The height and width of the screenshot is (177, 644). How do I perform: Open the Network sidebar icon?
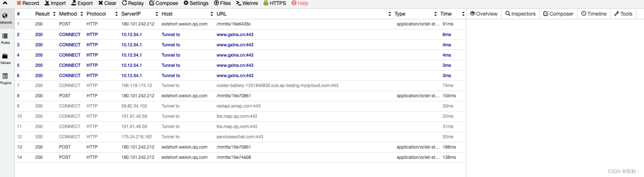pyautogui.click(x=5, y=18)
